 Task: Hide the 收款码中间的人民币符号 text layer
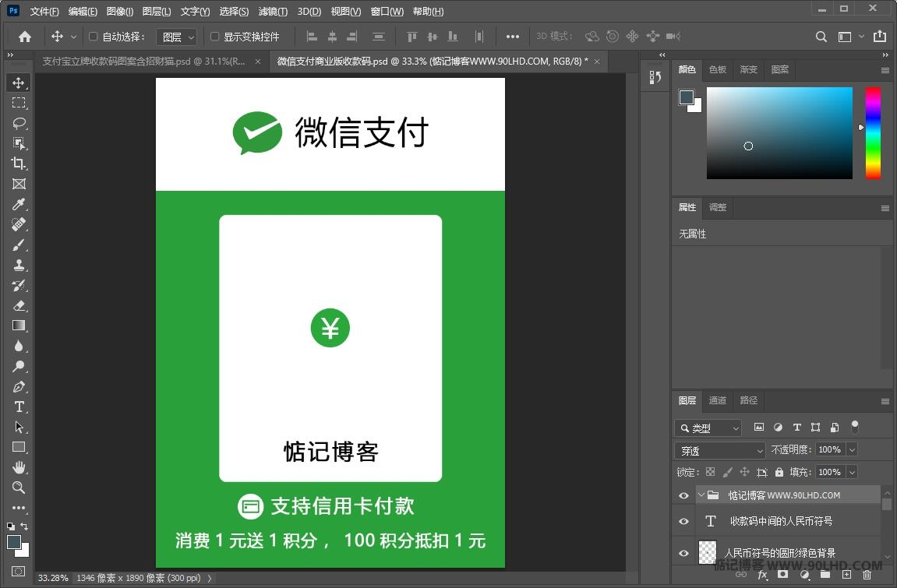click(683, 521)
